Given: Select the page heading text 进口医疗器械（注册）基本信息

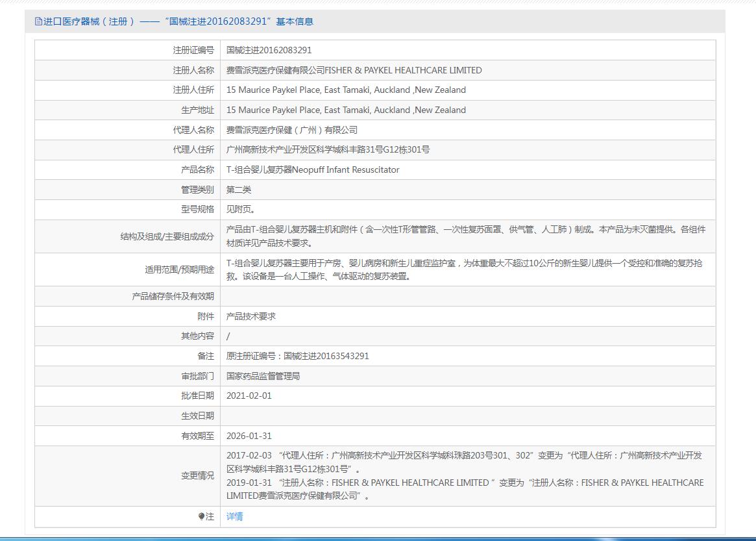Looking at the screenshot, I should [x=178, y=21].
